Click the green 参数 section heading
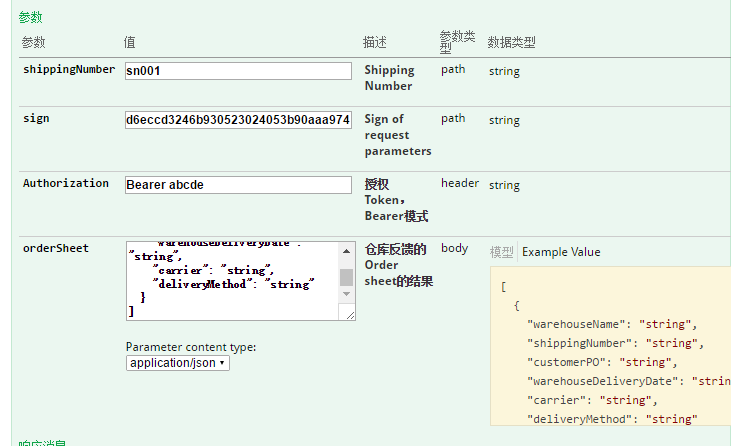 click(x=30, y=18)
